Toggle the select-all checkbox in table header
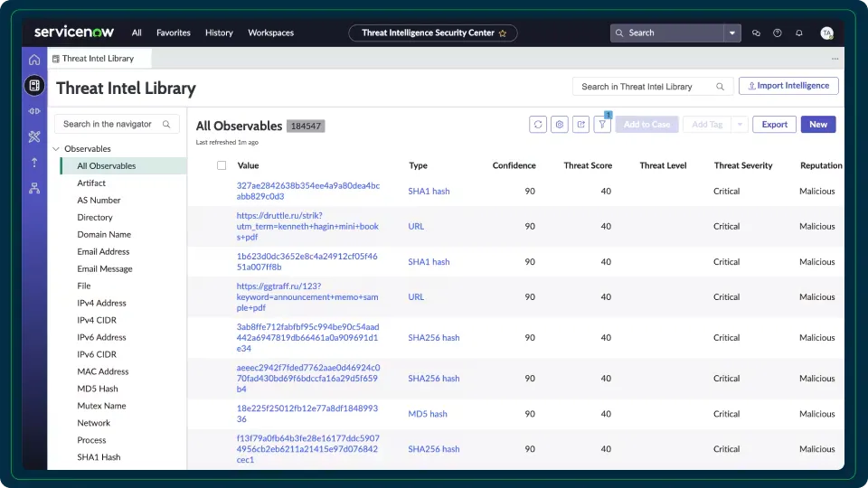 (222, 165)
